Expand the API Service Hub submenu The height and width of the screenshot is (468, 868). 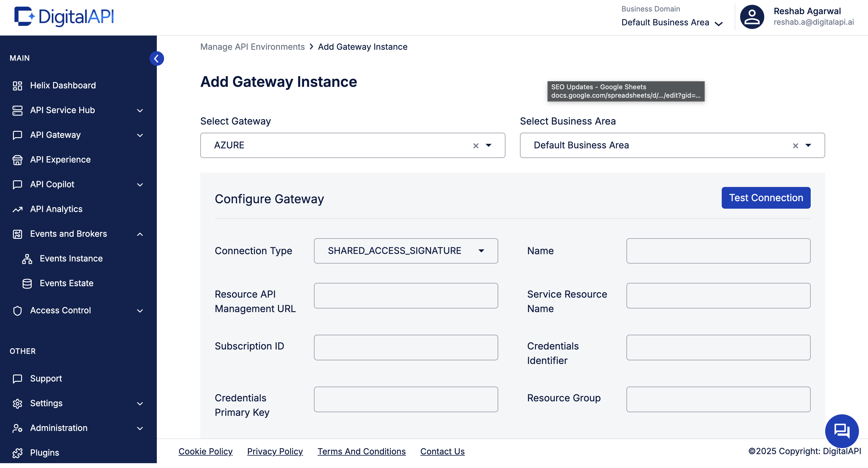(140, 110)
